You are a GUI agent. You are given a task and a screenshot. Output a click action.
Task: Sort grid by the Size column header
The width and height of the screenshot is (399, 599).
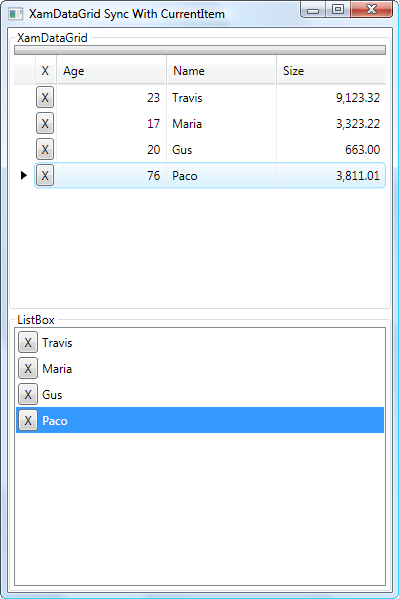[331, 70]
